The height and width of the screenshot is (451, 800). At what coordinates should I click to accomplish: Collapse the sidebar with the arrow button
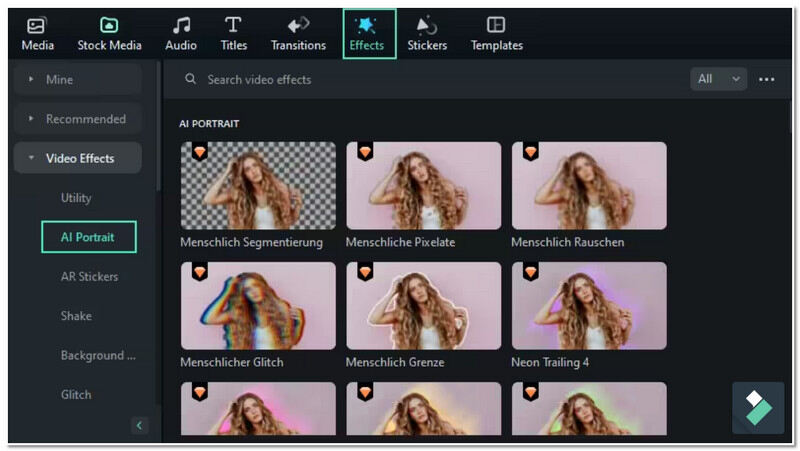point(139,426)
